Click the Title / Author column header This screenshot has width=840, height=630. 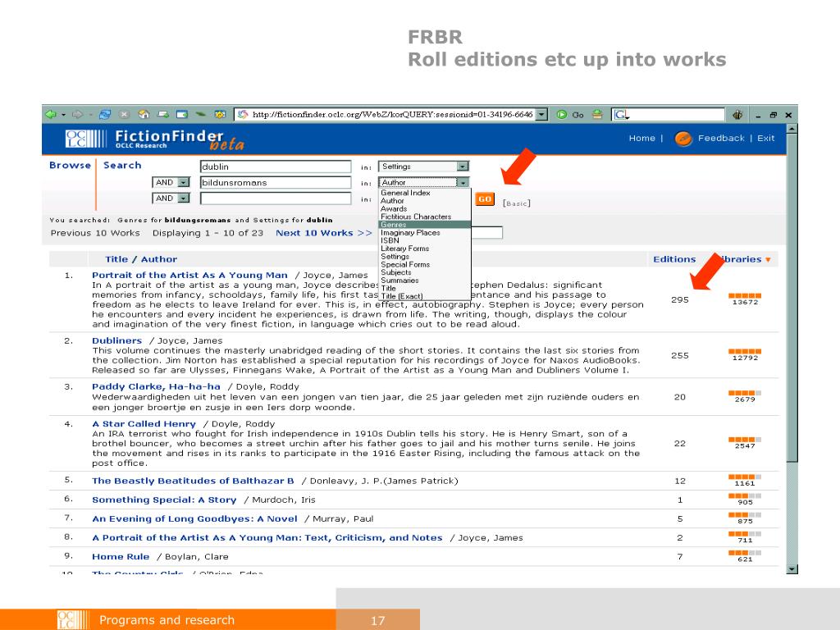pos(141,259)
